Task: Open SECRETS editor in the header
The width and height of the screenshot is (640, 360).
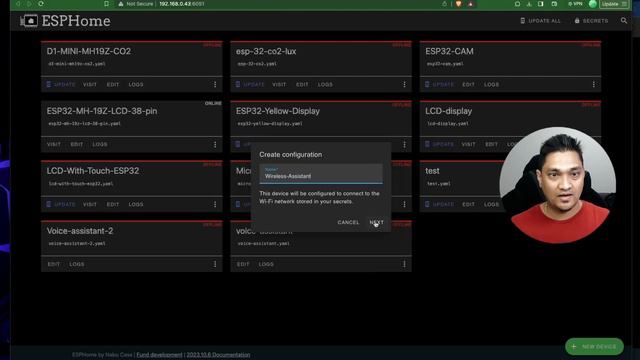Action: click(x=591, y=21)
